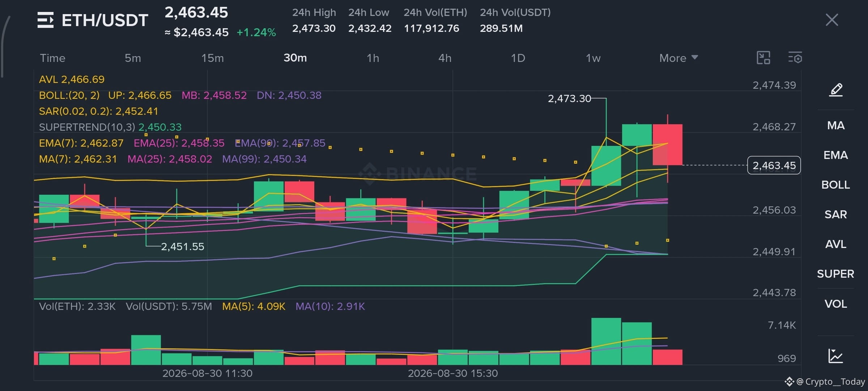This screenshot has width=868, height=391.
Task: Open the trading pair list menu icon
Action: click(x=46, y=20)
